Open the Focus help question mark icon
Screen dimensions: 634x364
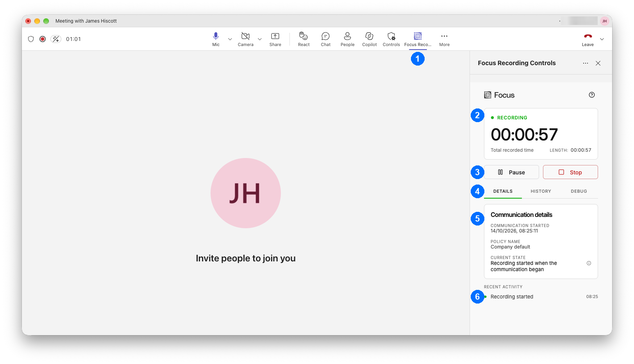592,95
